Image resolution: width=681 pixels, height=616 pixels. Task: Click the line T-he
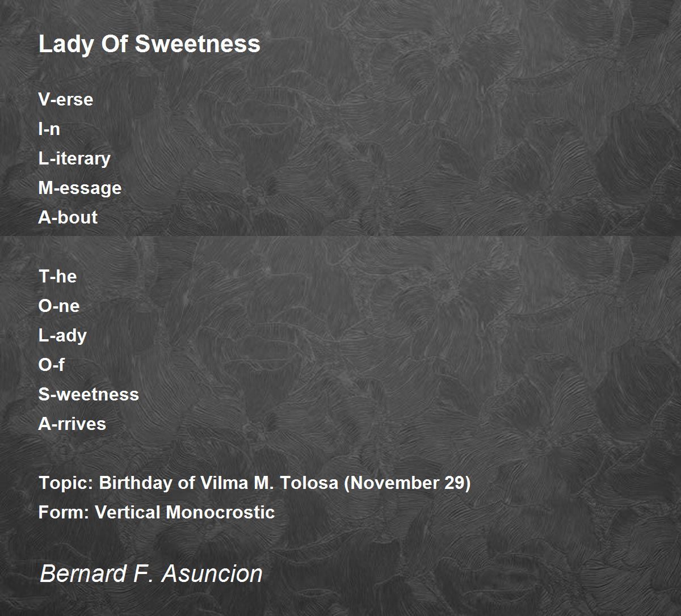coord(57,276)
